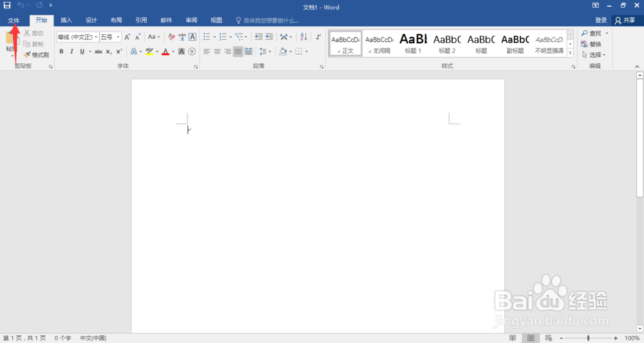644x343 pixels.
Task: Toggle Underline formatting
Action: tap(82, 52)
